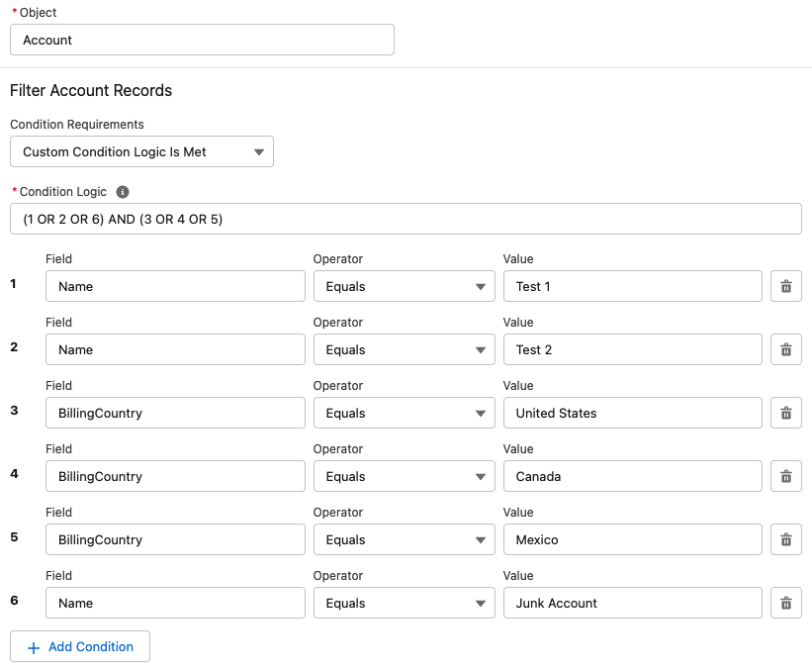Focus Value field with Junk Account

632,603
